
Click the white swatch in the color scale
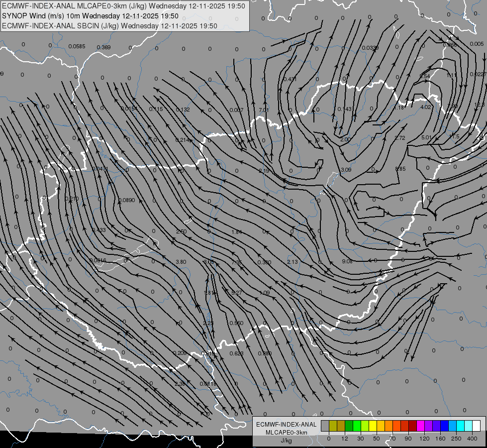point(477,426)
